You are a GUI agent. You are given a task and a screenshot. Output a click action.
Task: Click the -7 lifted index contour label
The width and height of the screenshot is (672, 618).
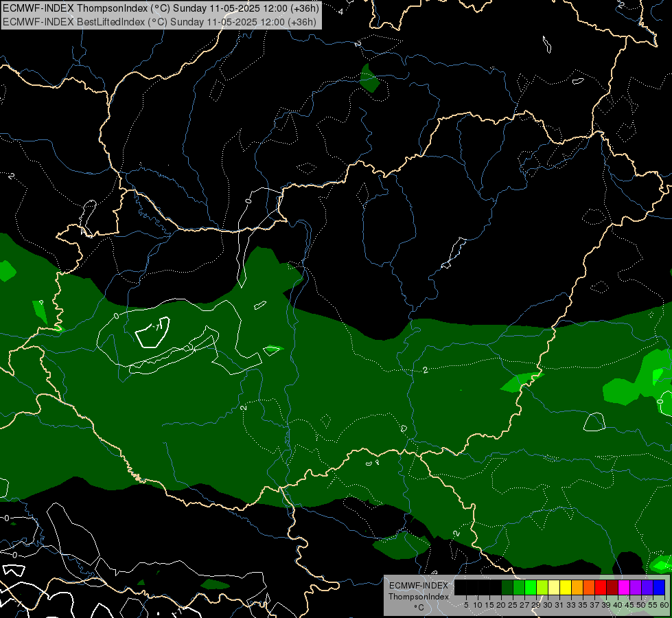156,328
